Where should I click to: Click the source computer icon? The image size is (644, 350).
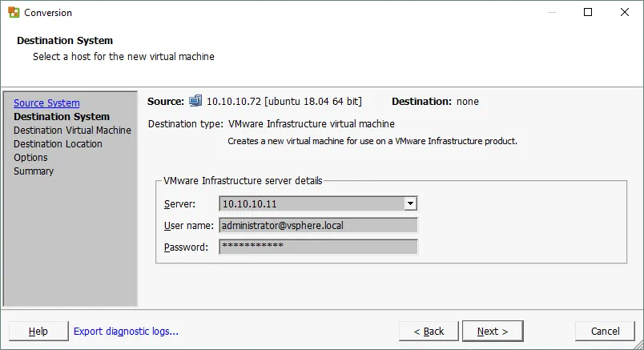(x=195, y=101)
